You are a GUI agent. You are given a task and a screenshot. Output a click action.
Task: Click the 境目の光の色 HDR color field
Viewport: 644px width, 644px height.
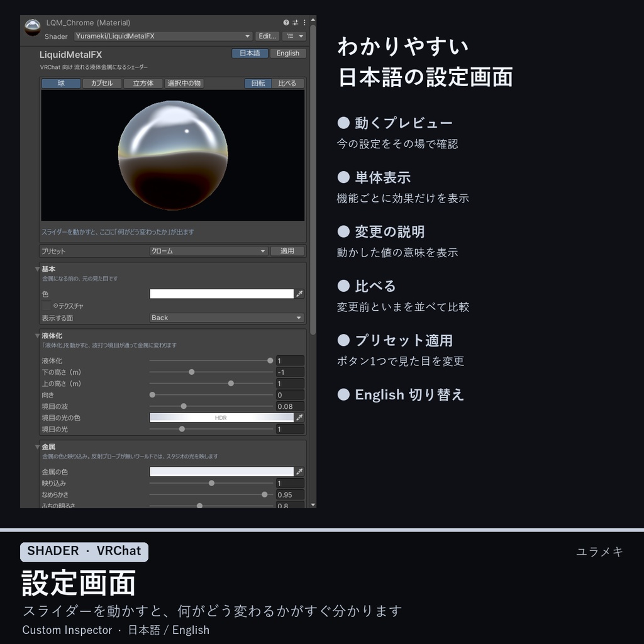pos(222,418)
